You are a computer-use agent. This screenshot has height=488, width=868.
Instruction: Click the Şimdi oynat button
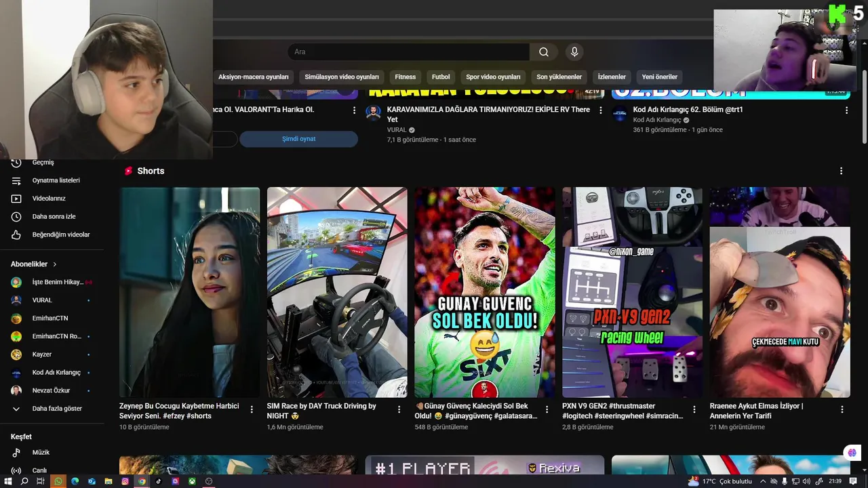298,139
